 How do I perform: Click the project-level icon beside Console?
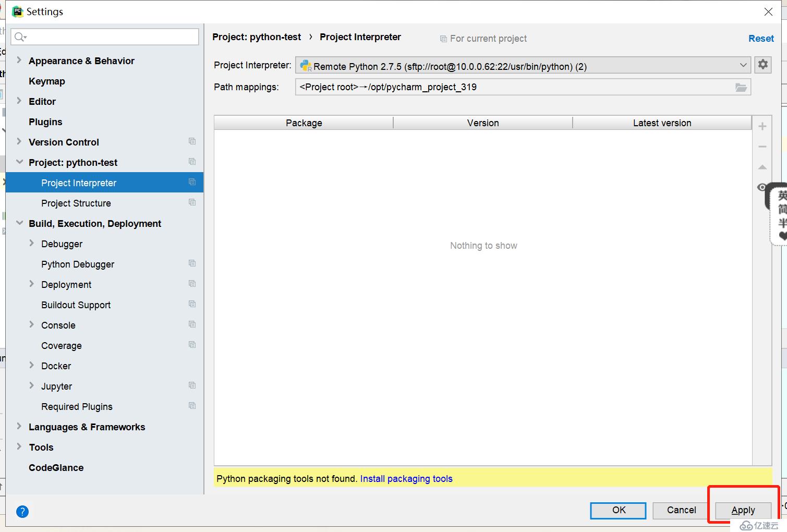192,324
